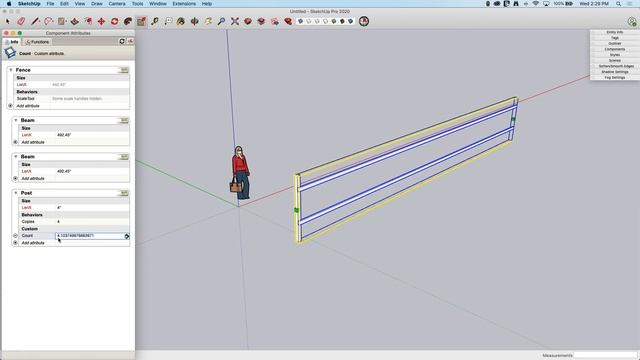640x360 pixels.
Task: Switch to the Functions tab
Action: click(x=37, y=42)
